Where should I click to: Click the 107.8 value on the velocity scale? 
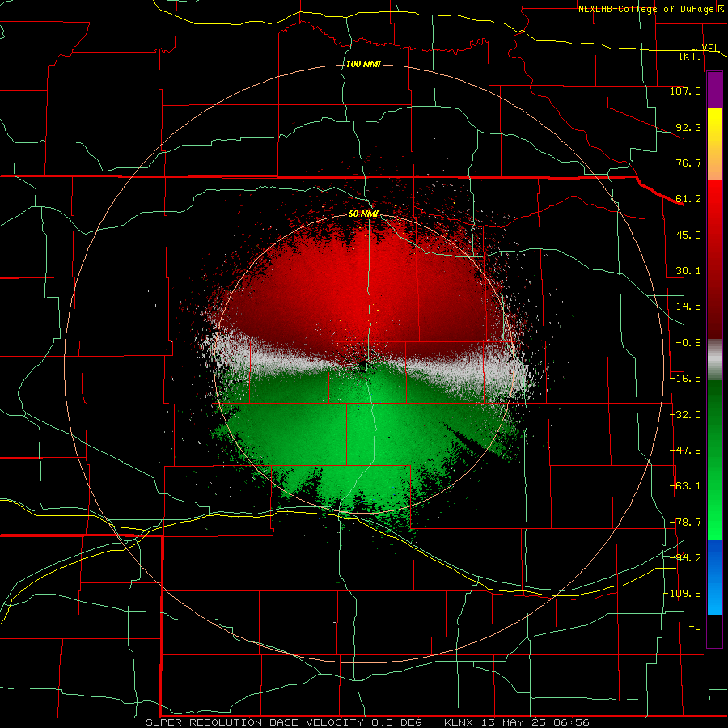(685, 91)
